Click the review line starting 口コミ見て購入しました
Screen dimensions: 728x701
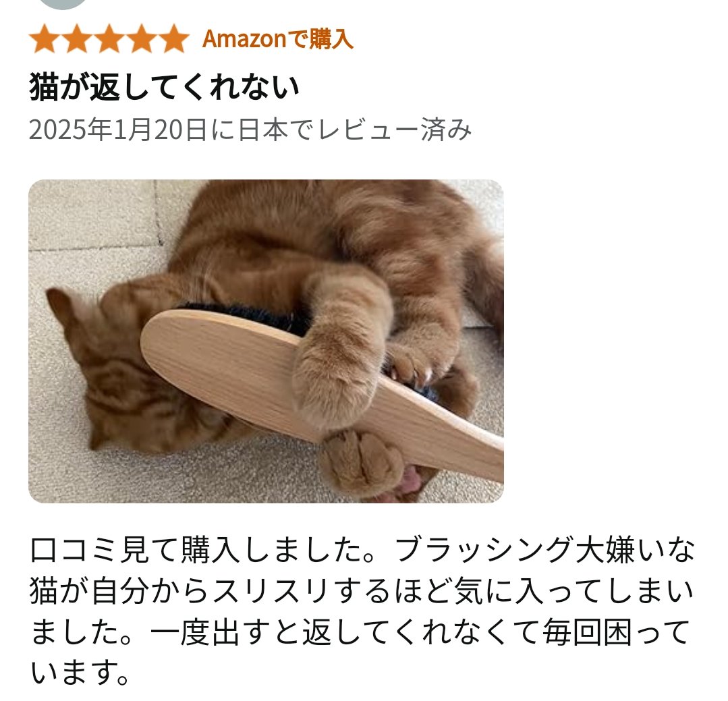pyautogui.click(x=362, y=550)
